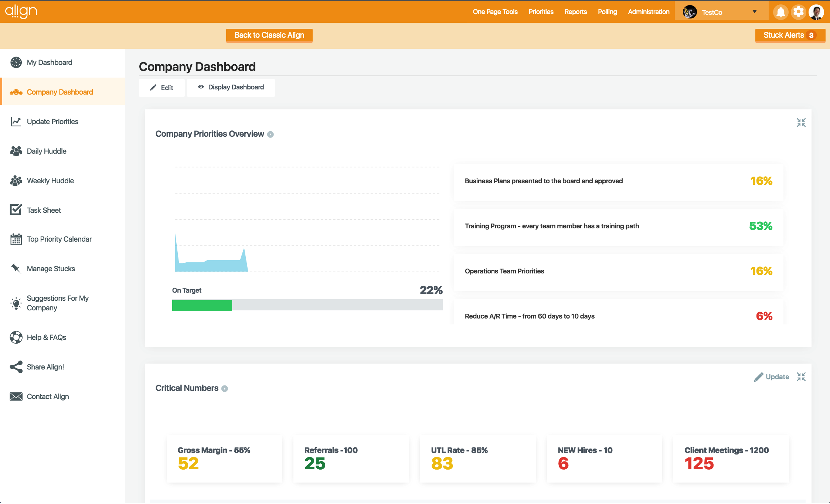This screenshot has width=830, height=504.
Task: Open the settings gear icon
Action: 799,11
